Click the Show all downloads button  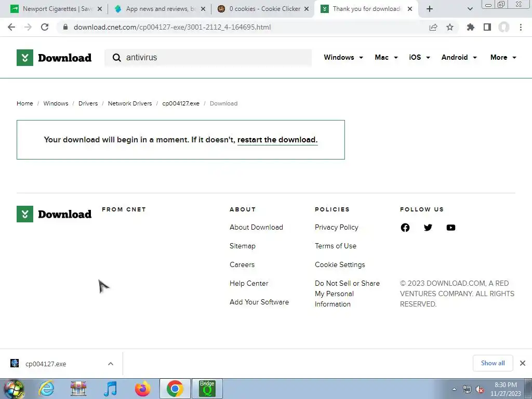[x=493, y=363]
